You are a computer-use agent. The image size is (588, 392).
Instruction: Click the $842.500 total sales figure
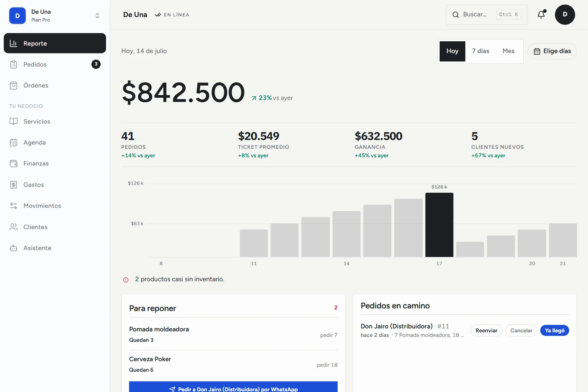pos(183,92)
